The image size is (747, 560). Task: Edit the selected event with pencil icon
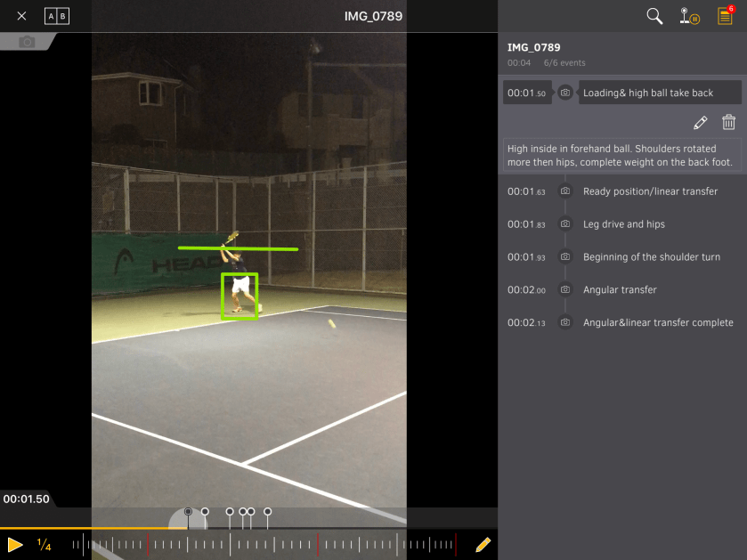tap(701, 123)
